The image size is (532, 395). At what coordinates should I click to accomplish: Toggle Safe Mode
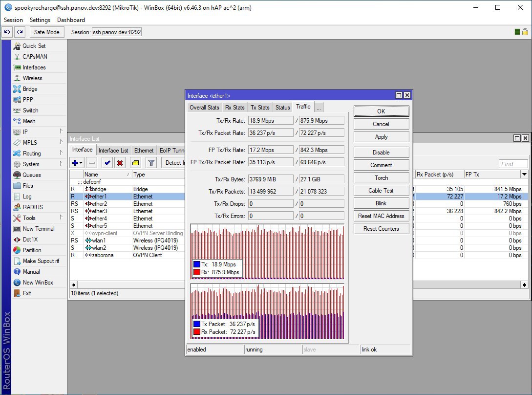click(47, 32)
